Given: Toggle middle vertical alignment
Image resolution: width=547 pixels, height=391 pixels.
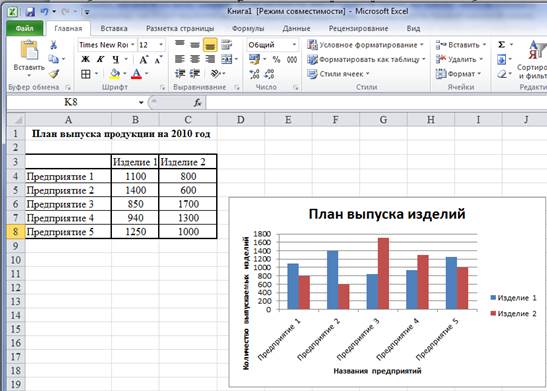Looking at the screenshot, I should [x=195, y=45].
